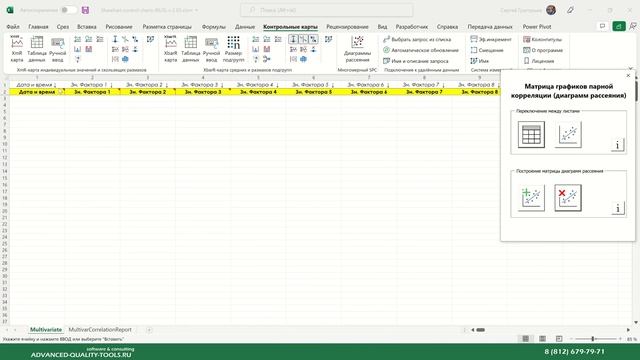Open filter dropdown on Дата и время header
This screenshot has width=640, height=360.
tap(55, 85)
